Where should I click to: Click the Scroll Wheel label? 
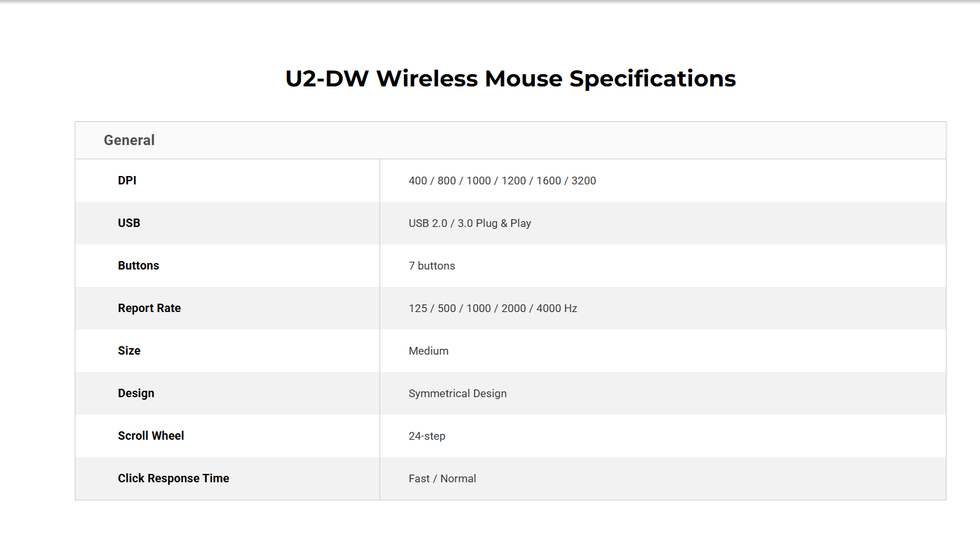[x=151, y=436]
